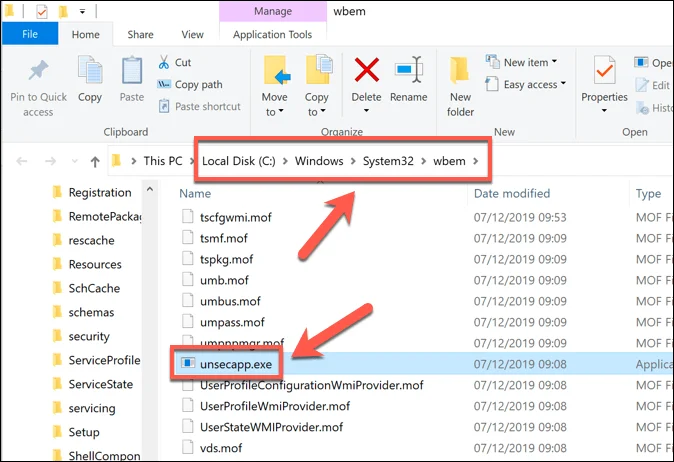Select the rescache folder in sidebar
Viewport: 674px width, 462px height.
[83, 240]
